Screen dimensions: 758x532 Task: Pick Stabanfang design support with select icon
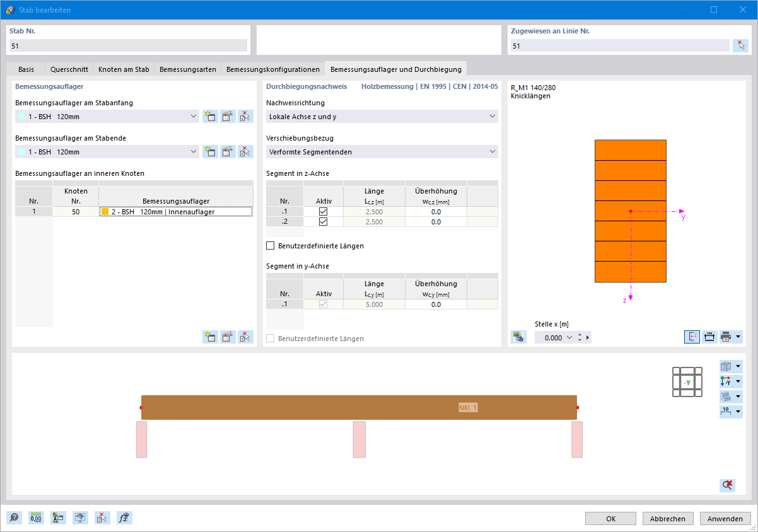click(x=245, y=117)
